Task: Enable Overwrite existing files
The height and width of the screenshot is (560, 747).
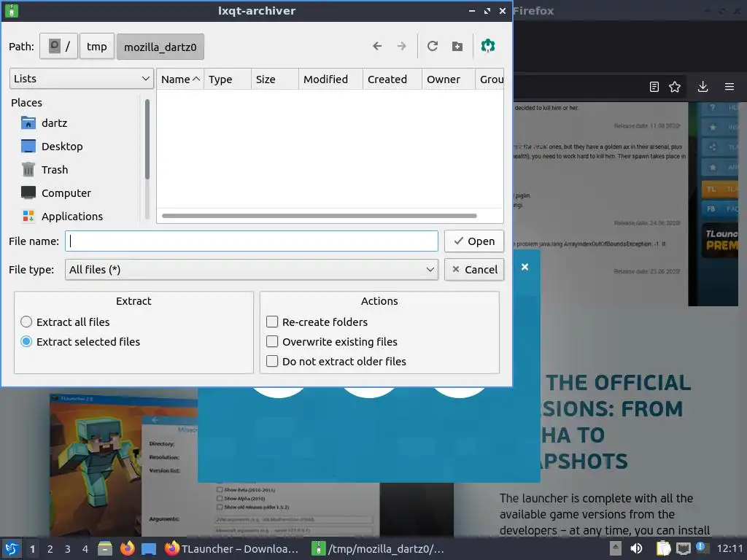Action: (332, 341)
